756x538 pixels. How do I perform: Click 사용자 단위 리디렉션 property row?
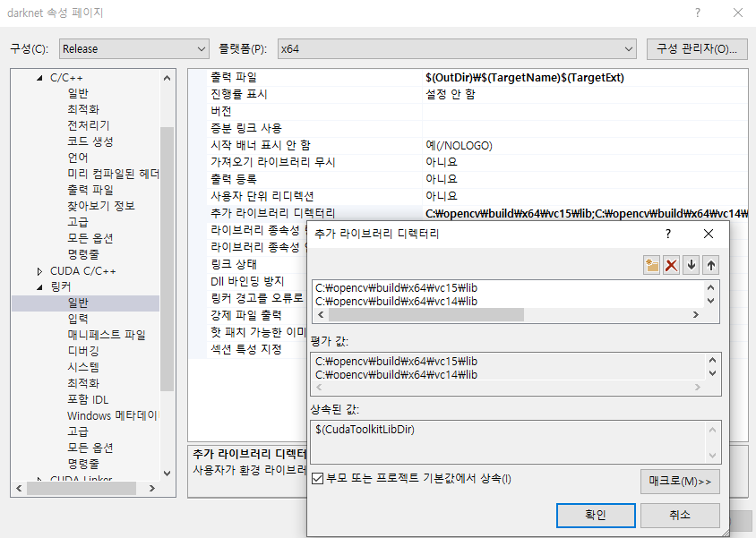point(468,196)
